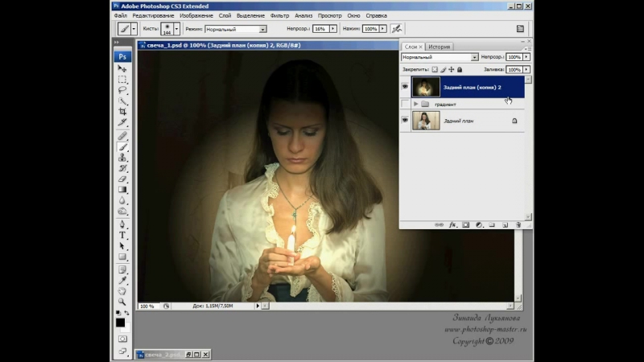Select the Rectangular Marquee tool
The height and width of the screenshot is (362, 644).
click(122, 79)
